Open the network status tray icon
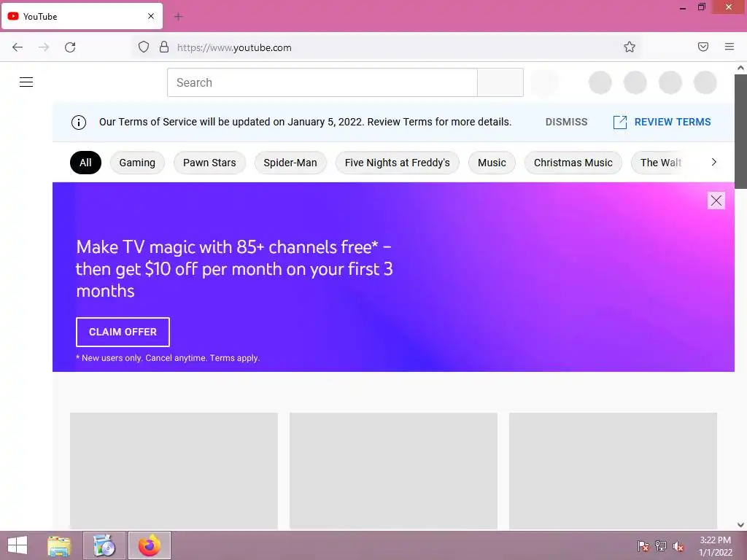The width and height of the screenshot is (747, 560). (x=660, y=545)
